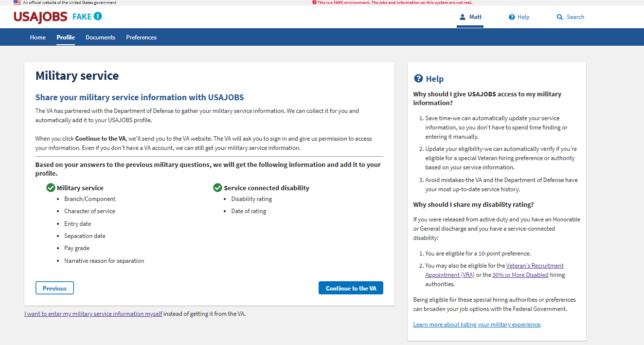Open the Profile nav tab
This screenshot has height=345, width=644.
66,37
